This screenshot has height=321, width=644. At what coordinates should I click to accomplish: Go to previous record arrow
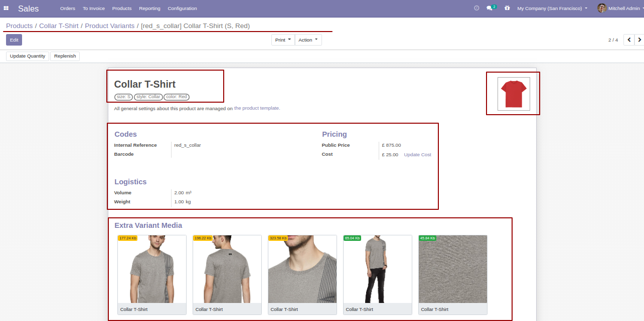click(629, 40)
